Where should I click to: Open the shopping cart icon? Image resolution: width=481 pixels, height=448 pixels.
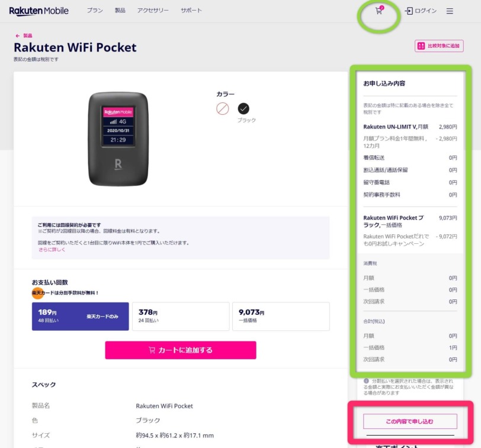point(379,11)
